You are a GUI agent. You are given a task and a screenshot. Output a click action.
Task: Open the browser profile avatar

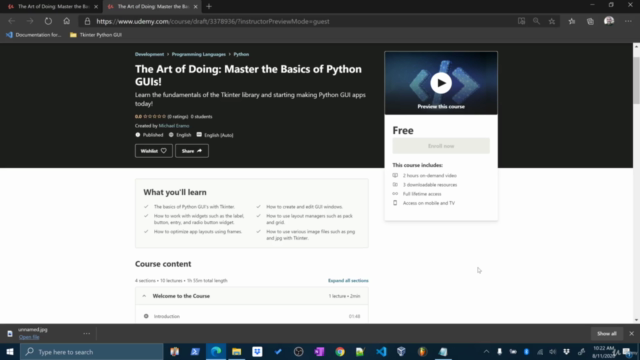pos(609,21)
